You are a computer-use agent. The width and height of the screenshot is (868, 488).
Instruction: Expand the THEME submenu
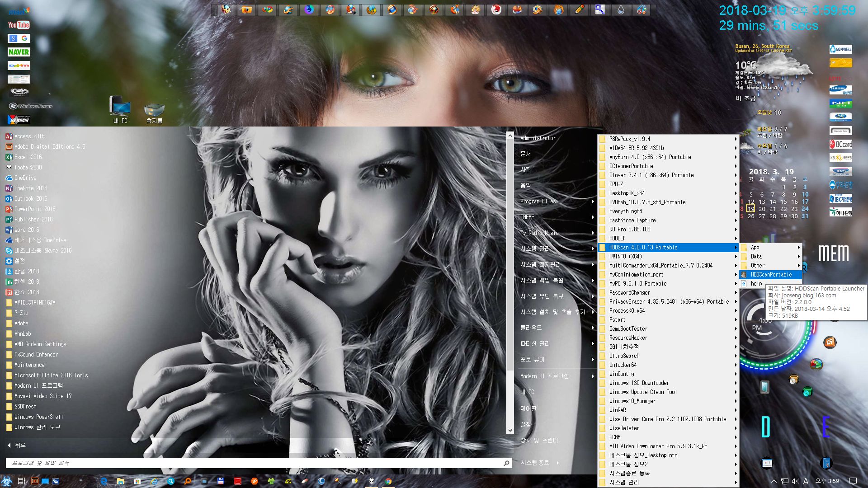tap(557, 217)
